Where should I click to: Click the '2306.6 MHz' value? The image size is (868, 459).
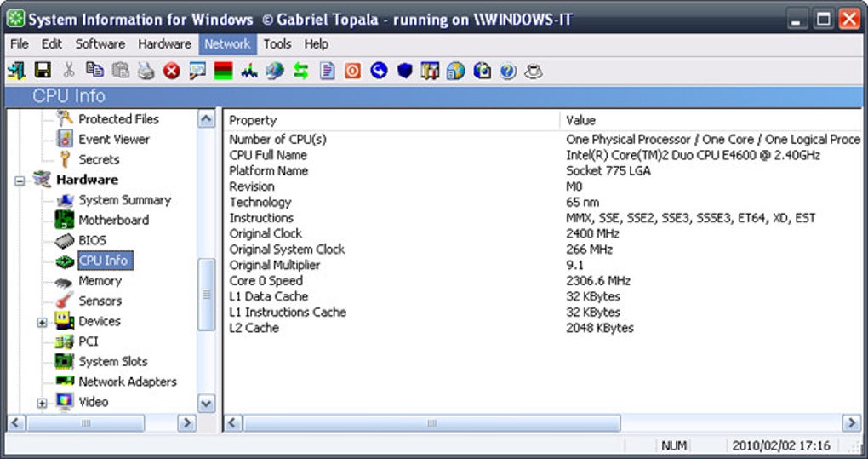[598, 281]
